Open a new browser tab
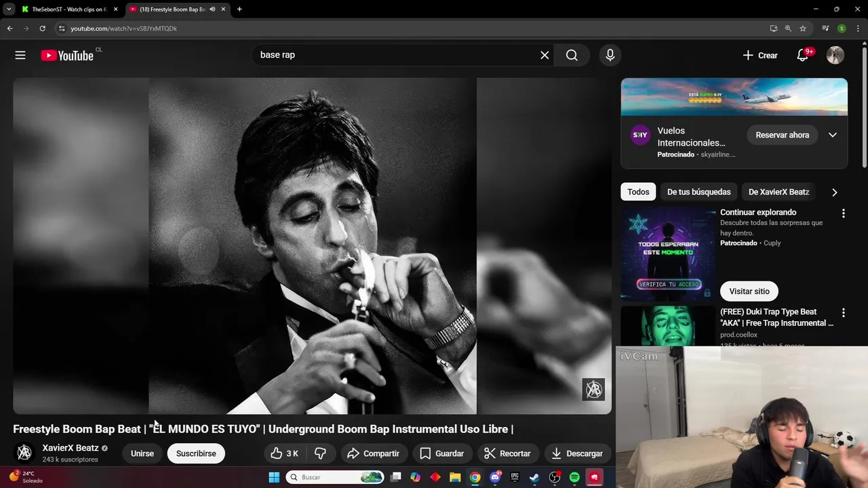This screenshot has height=488, width=868. [x=239, y=9]
